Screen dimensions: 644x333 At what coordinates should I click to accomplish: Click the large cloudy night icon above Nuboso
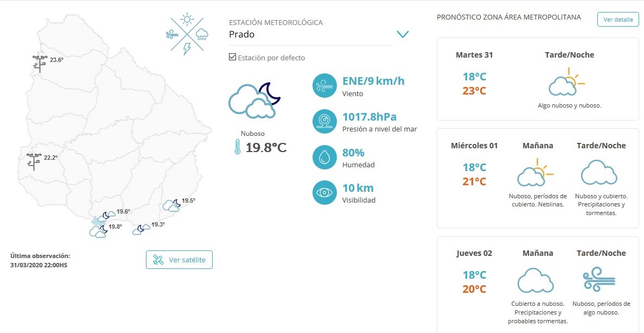(254, 100)
